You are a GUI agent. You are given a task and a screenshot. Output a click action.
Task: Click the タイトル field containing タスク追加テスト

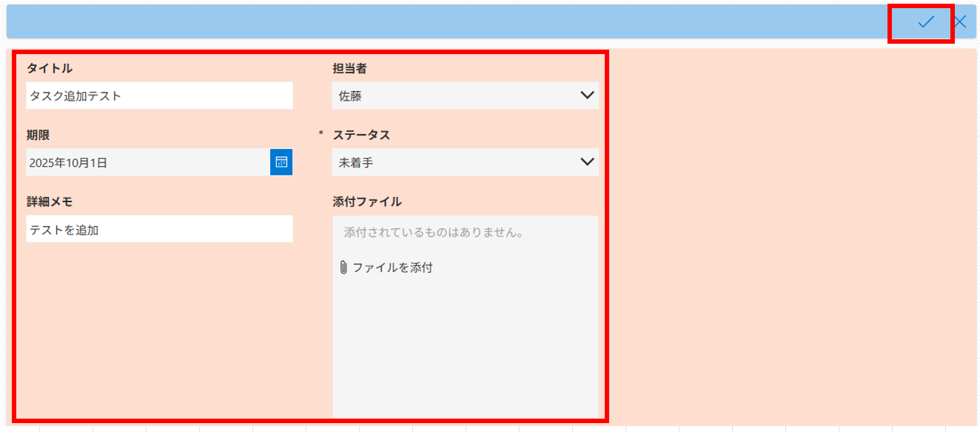(x=159, y=96)
